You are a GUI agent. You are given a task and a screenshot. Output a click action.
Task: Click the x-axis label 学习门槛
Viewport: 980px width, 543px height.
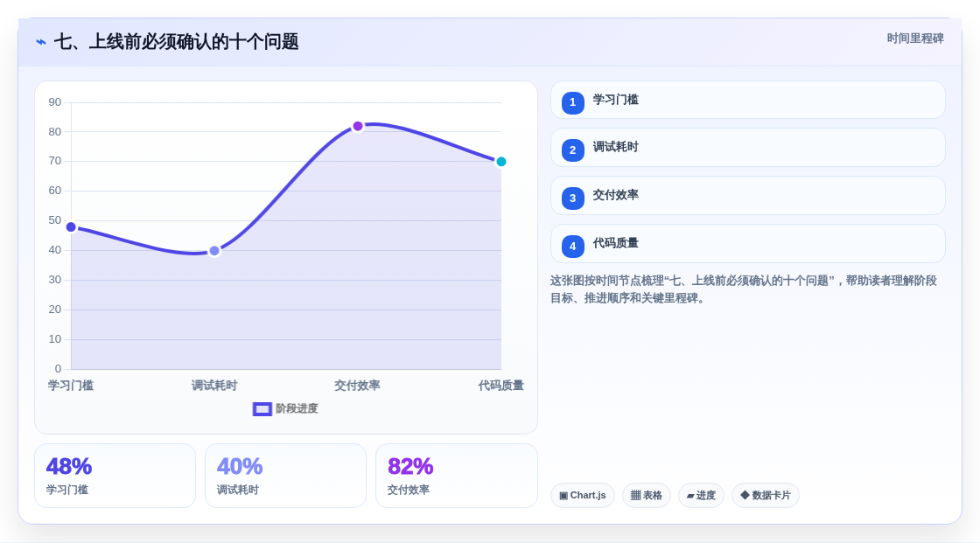(x=71, y=386)
